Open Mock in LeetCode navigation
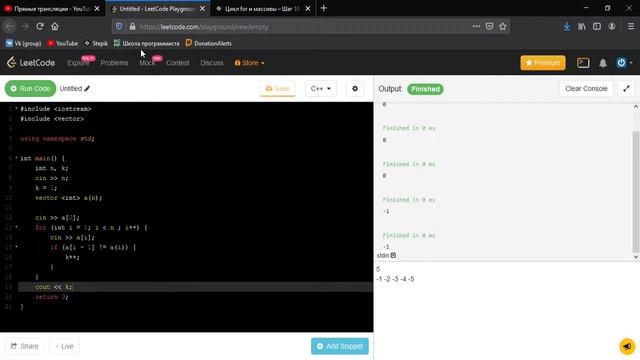The height and width of the screenshot is (360, 640). pyautogui.click(x=147, y=63)
